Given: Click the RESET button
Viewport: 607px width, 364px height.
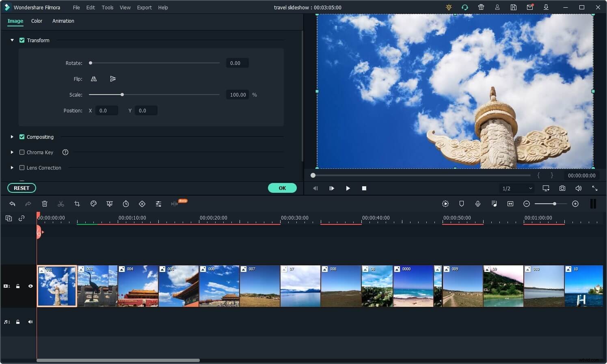Looking at the screenshot, I should pyautogui.click(x=22, y=188).
